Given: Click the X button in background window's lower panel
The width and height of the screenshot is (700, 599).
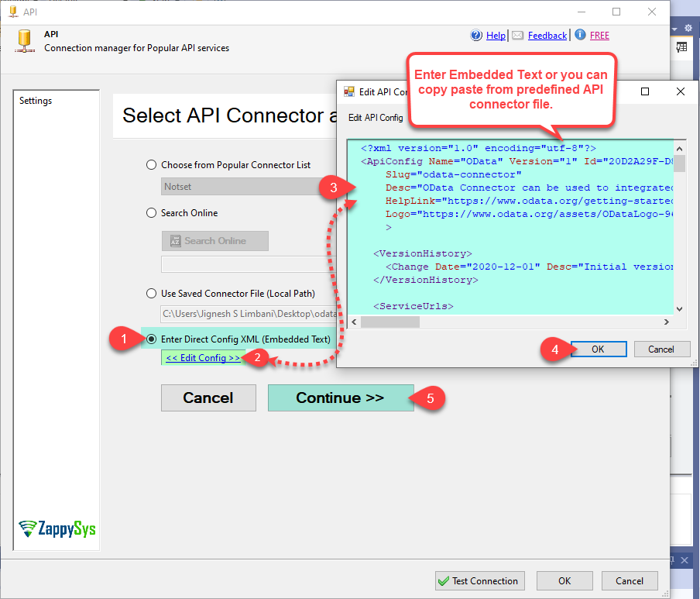Looking at the screenshot, I should (x=685, y=559).
